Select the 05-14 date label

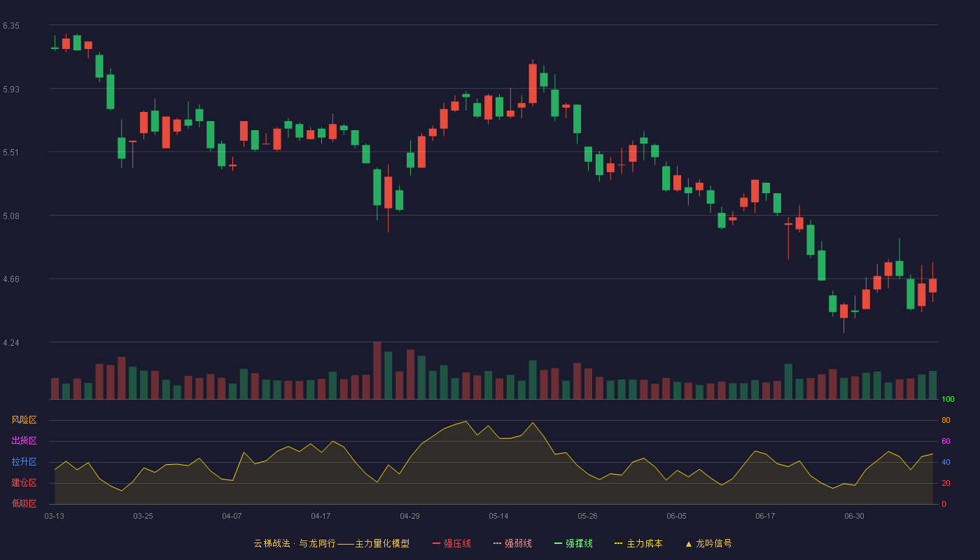498,516
